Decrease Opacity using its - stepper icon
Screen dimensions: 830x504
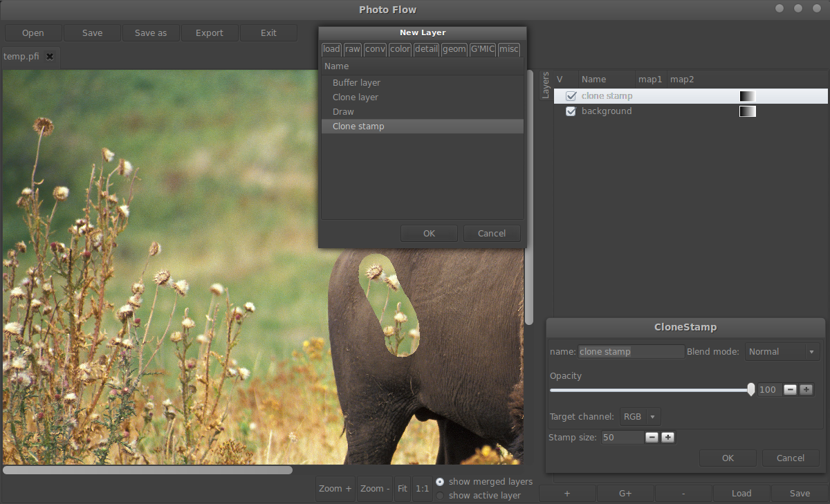point(790,389)
